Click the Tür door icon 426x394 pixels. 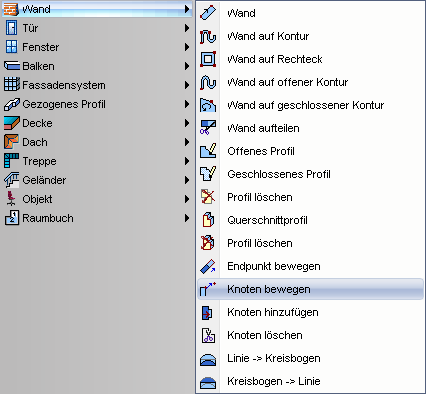click(x=11, y=28)
